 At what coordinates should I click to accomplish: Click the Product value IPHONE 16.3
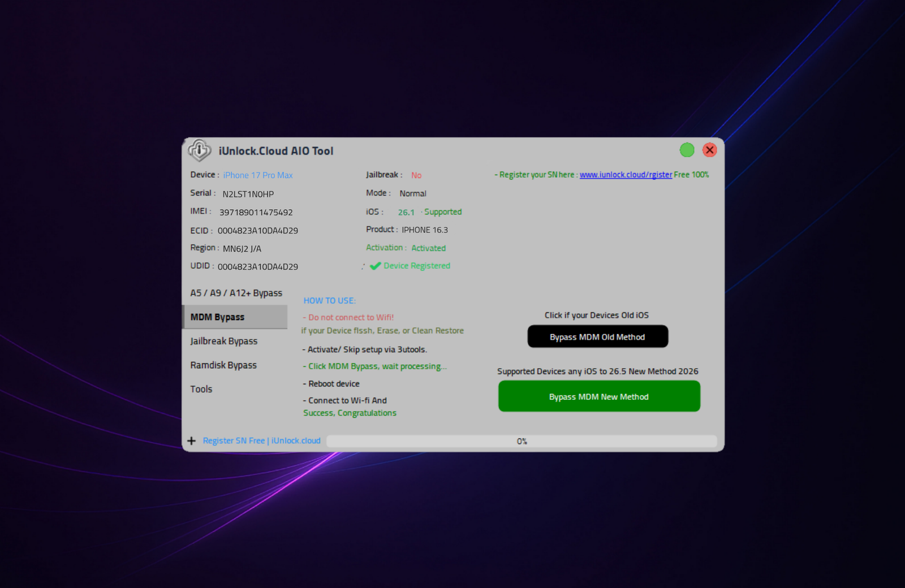pyautogui.click(x=425, y=230)
